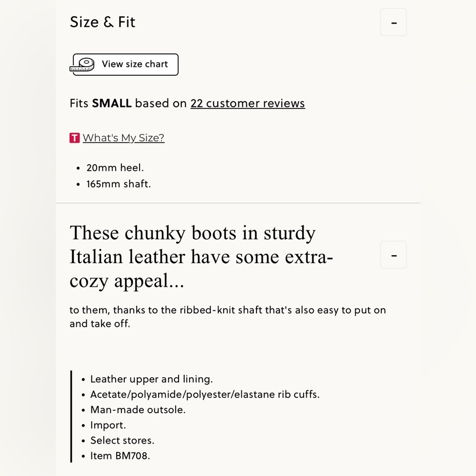
Task: Open the What's My Size? link
Action: point(123,138)
